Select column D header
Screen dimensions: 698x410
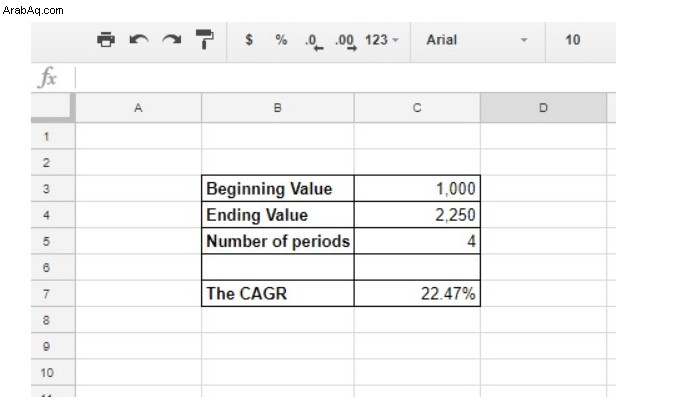coord(544,108)
